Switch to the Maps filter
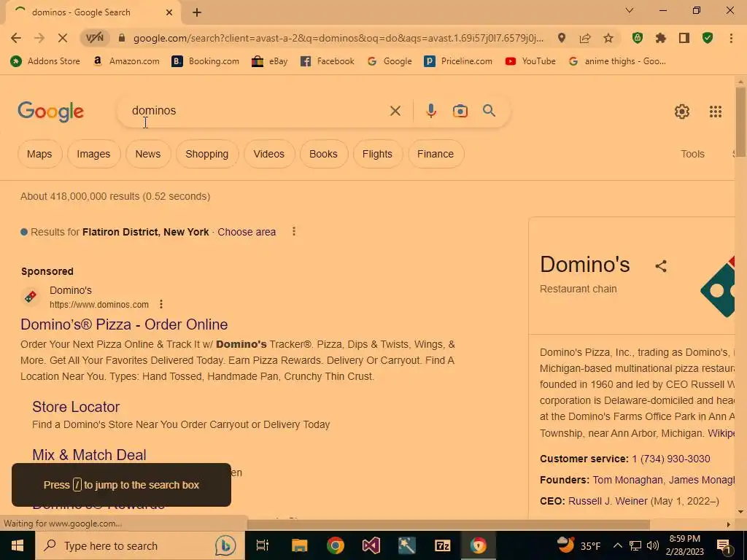This screenshot has height=560, width=747. (39, 154)
